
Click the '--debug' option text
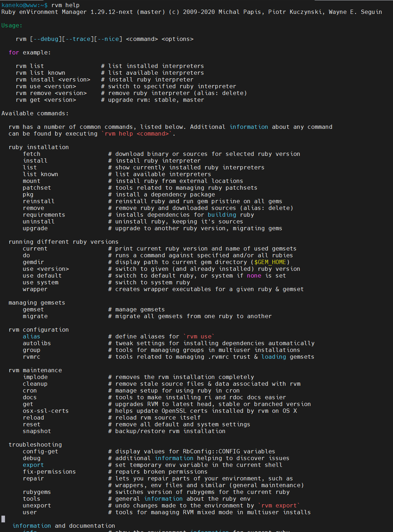coord(46,39)
